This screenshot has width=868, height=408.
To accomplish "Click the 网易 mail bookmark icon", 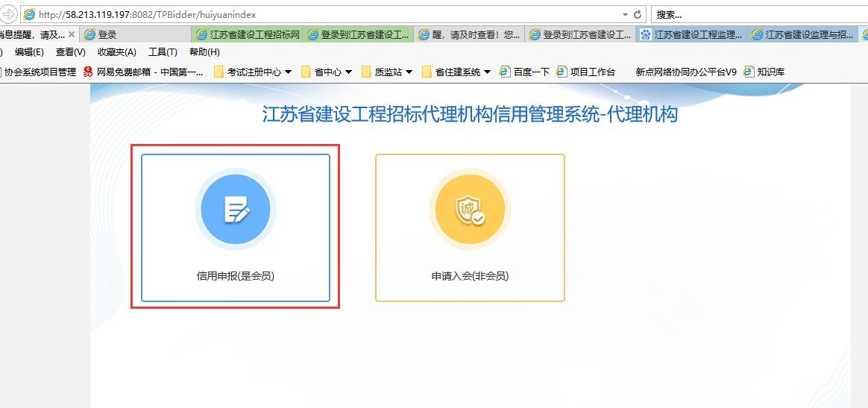I will tap(88, 72).
